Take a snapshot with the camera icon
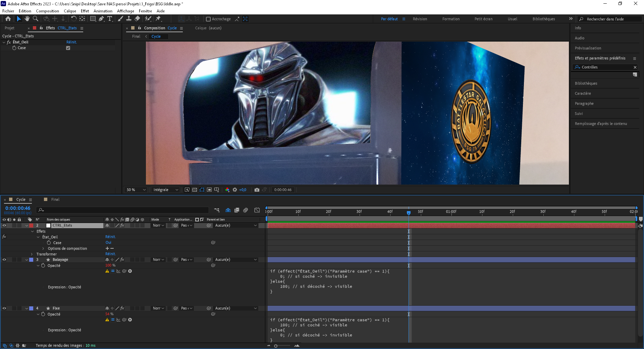Viewport: 644px width, 349px height. 257,190
